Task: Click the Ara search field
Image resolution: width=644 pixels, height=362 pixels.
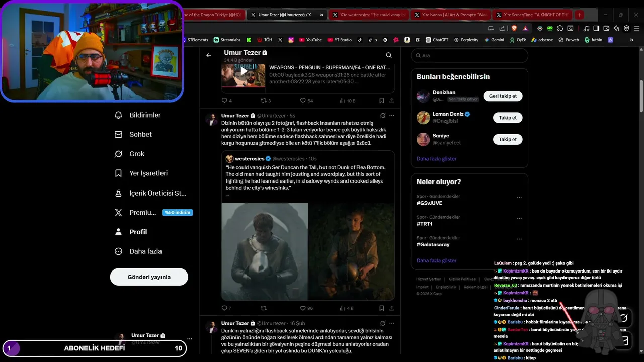Action: [469, 55]
